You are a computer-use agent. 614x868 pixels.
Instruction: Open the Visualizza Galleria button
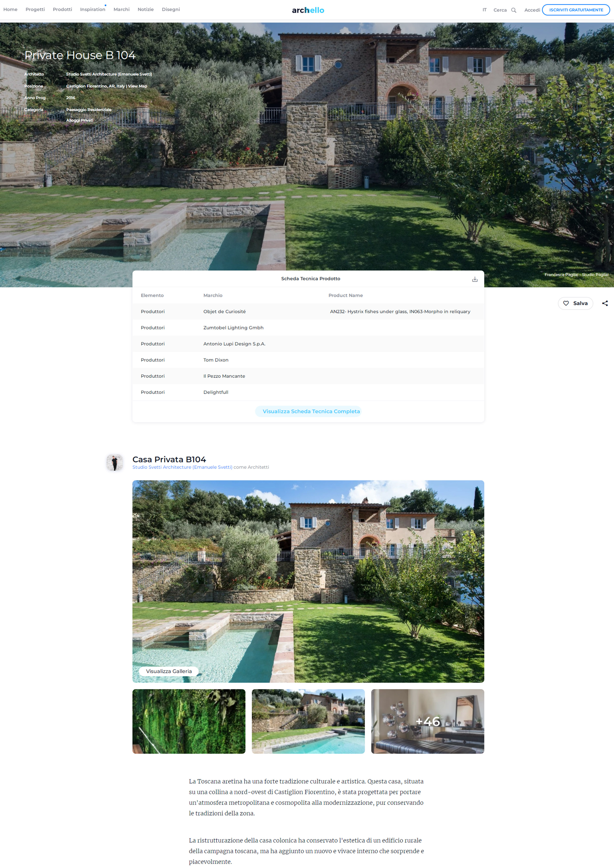tap(169, 671)
